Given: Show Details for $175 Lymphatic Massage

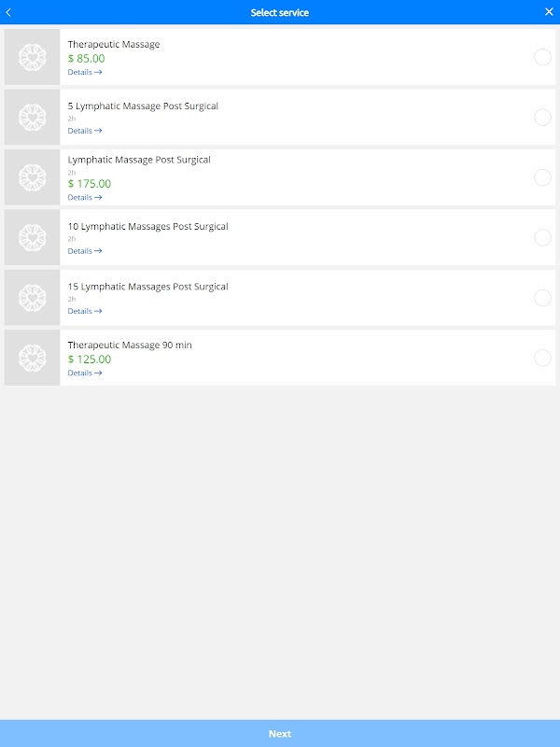Looking at the screenshot, I should click(85, 197).
